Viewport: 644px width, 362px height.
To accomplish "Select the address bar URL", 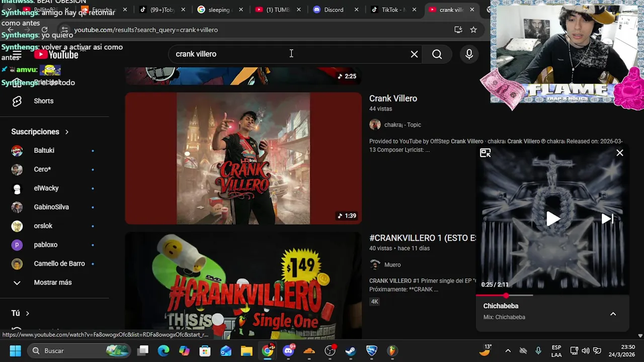I will (x=146, y=30).
